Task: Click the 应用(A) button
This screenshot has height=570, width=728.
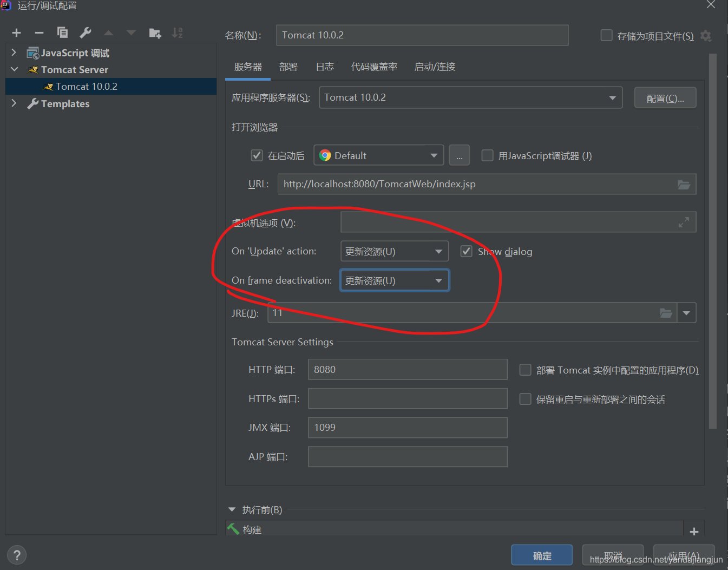Action: click(x=684, y=555)
